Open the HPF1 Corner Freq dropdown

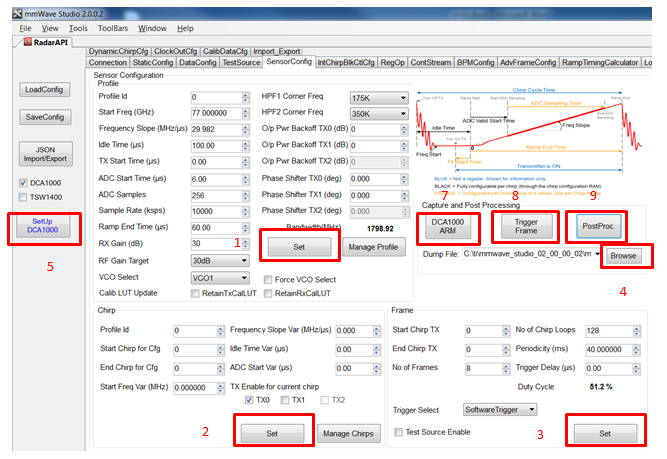coord(379,98)
